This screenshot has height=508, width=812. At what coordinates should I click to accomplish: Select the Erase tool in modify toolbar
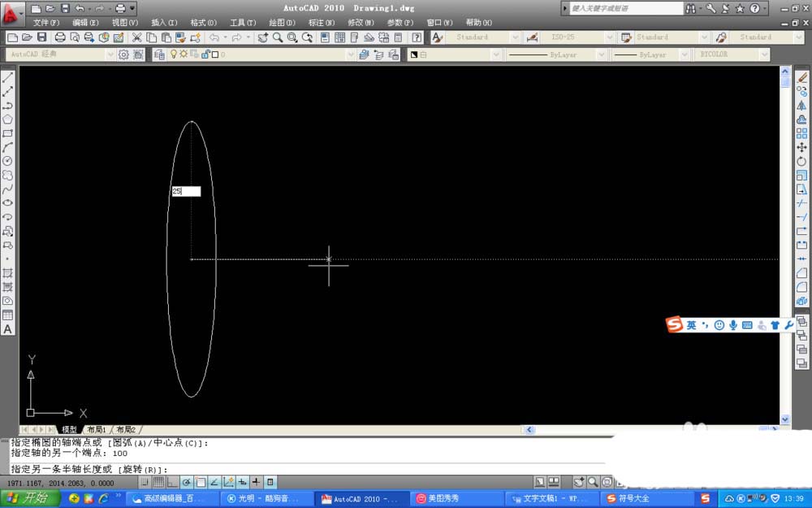coord(801,78)
